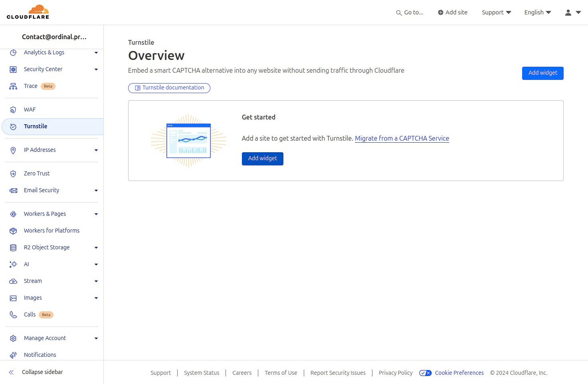Expand the Email Security submenu arrow

pyautogui.click(x=96, y=191)
